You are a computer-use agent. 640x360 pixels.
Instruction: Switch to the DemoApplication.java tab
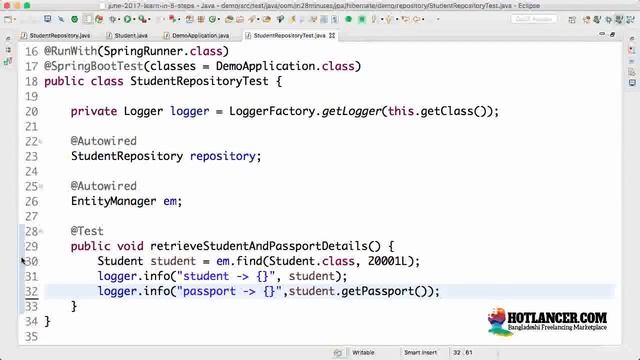(196, 36)
